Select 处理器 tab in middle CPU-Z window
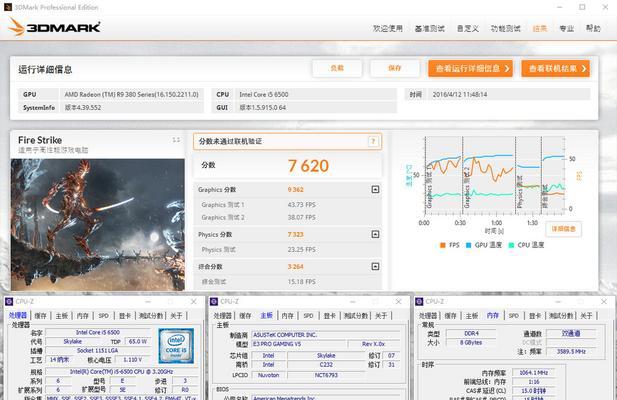Viewport: 617px width, 400px height. [x=223, y=315]
